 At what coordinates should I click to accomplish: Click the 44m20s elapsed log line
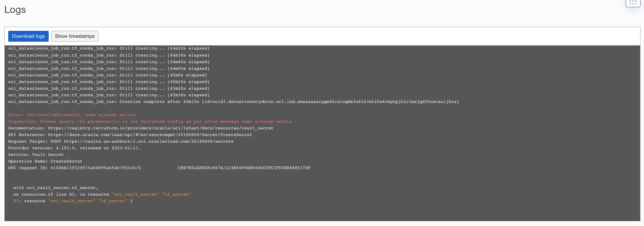pos(109,48)
